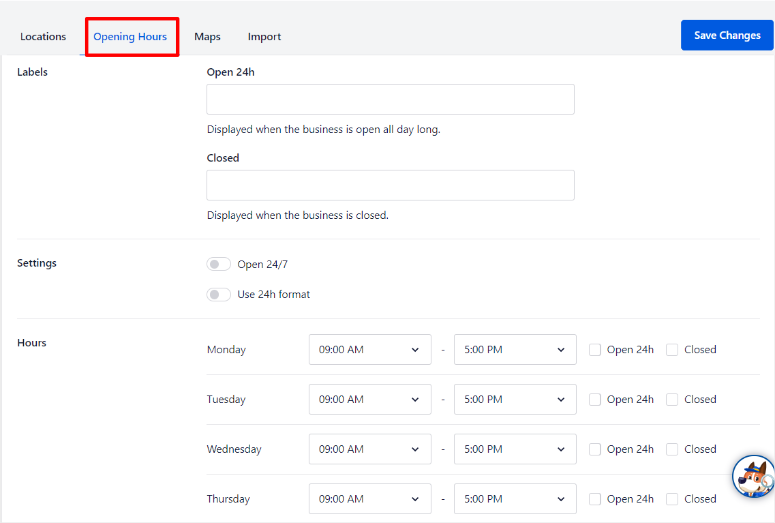Open Thursday's opening time dropdown
Image resolution: width=775 pixels, height=523 pixels.
click(x=370, y=499)
